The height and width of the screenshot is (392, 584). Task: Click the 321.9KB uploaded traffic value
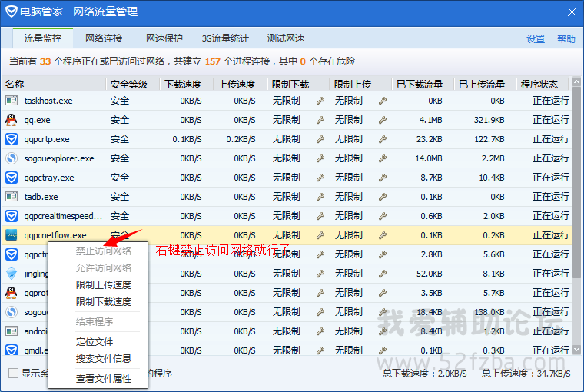point(489,120)
